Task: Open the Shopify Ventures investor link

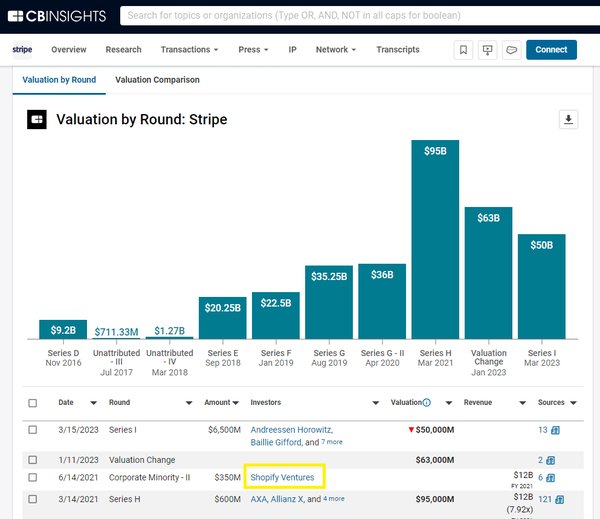Action: click(x=282, y=477)
